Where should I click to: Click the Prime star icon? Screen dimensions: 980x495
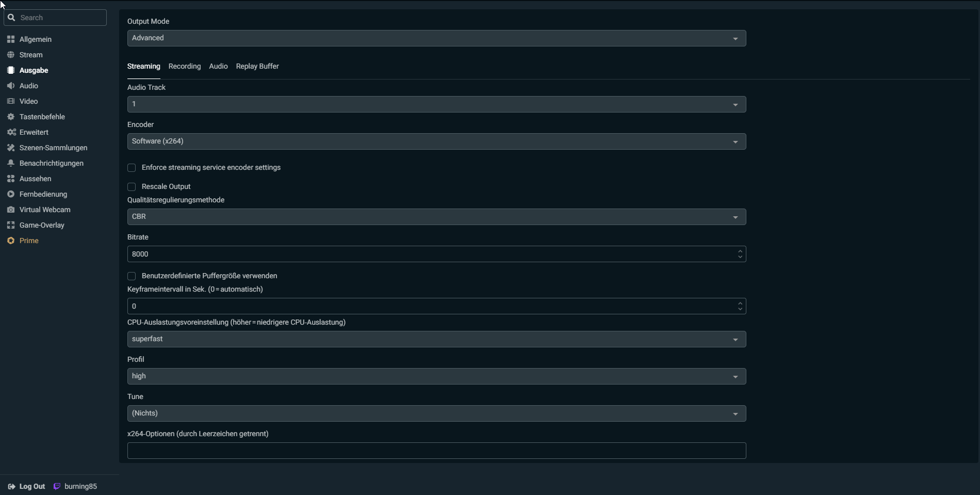[11, 241]
